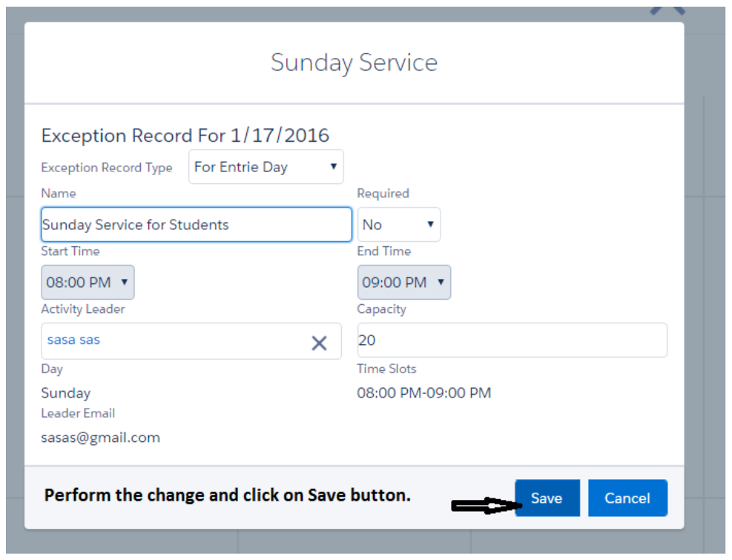
Task: Open the Exception Record Type dropdown
Action: point(266,167)
